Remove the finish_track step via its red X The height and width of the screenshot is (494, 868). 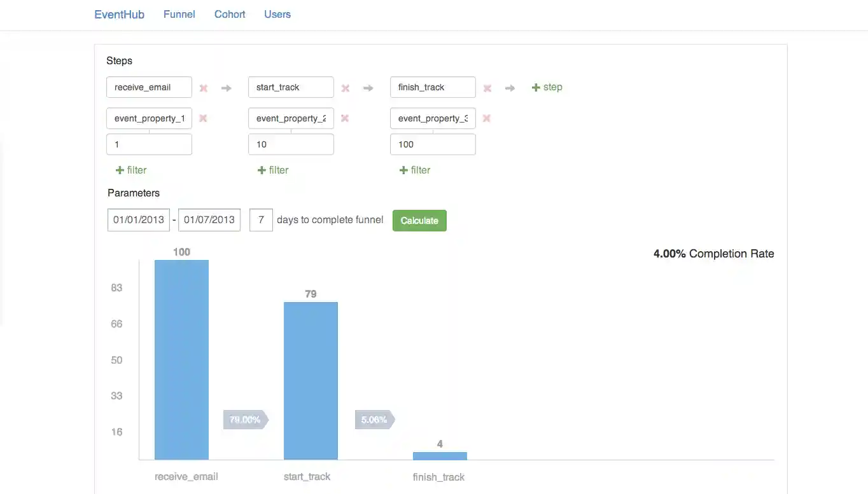[487, 87]
